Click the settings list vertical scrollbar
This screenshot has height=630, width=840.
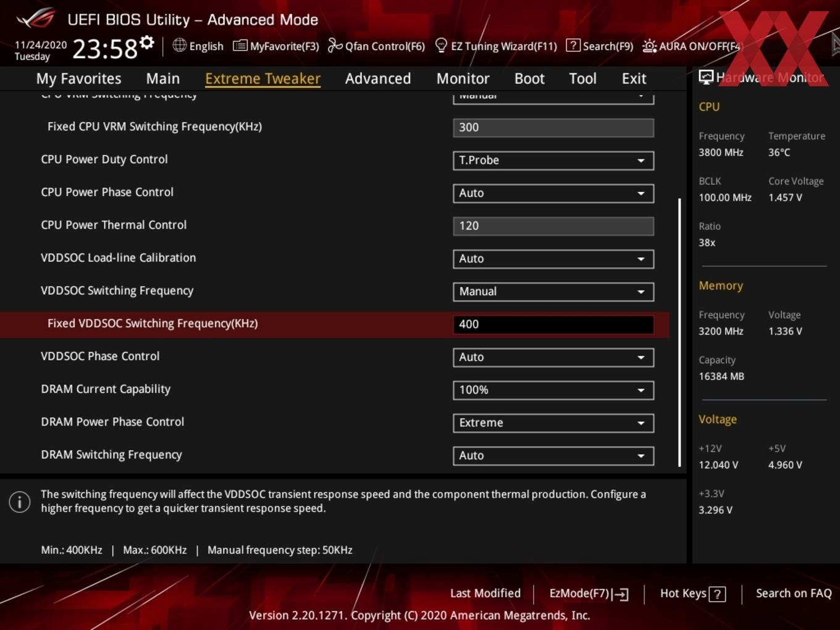[679, 332]
